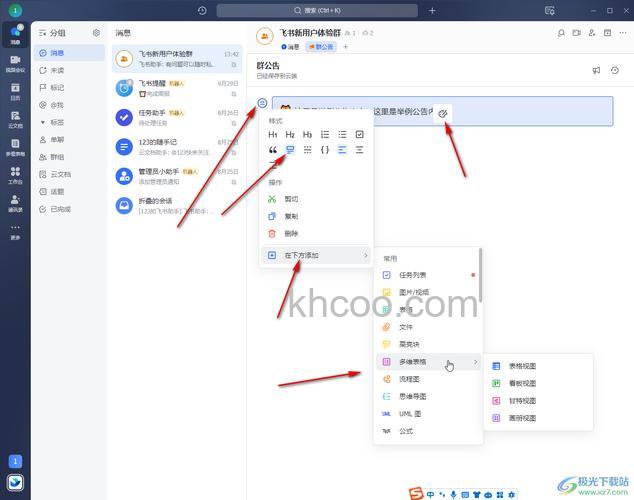Viewport: 634px width, 500px height.
Task: Add member icon in chat header
Action: [592, 33]
